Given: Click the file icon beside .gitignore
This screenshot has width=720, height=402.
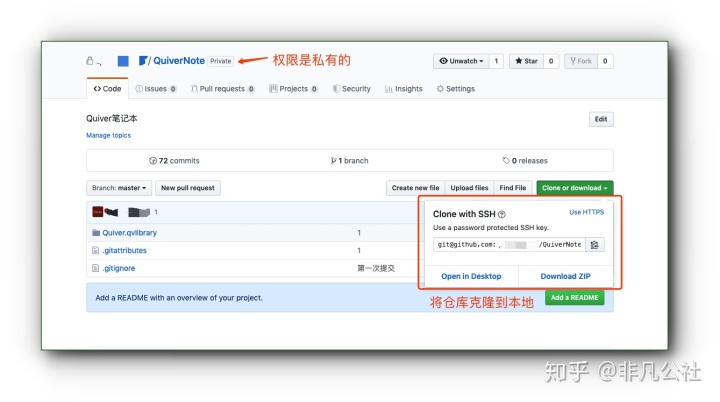Looking at the screenshot, I should pos(96,268).
